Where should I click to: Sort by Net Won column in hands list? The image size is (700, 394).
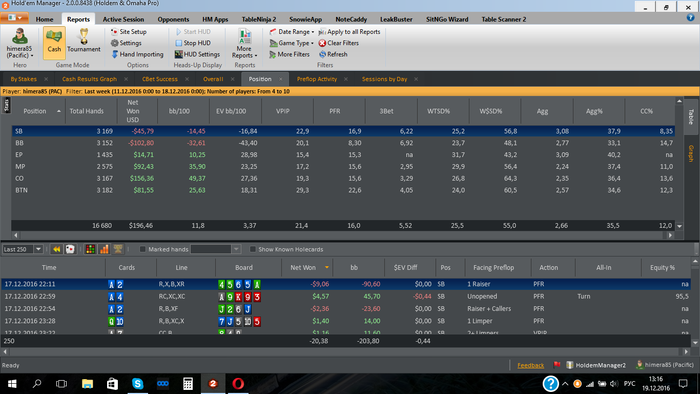pyautogui.click(x=307, y=267)
